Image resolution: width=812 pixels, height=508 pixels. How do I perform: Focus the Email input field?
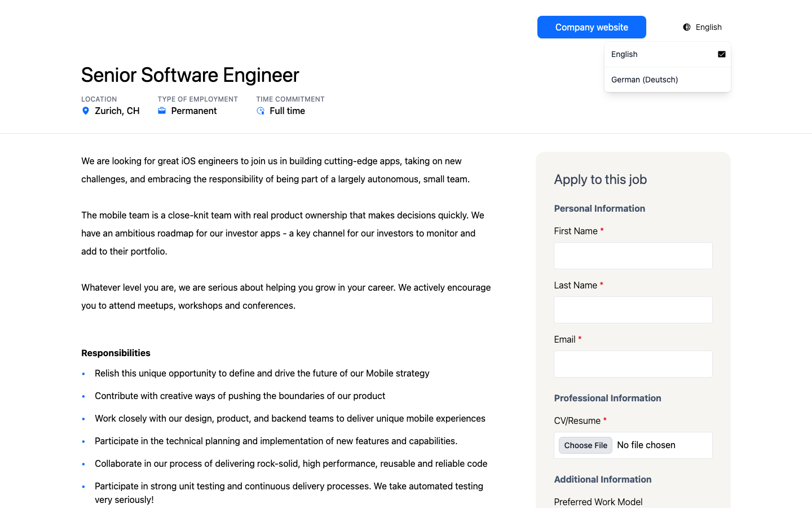[x=633, y=364]
